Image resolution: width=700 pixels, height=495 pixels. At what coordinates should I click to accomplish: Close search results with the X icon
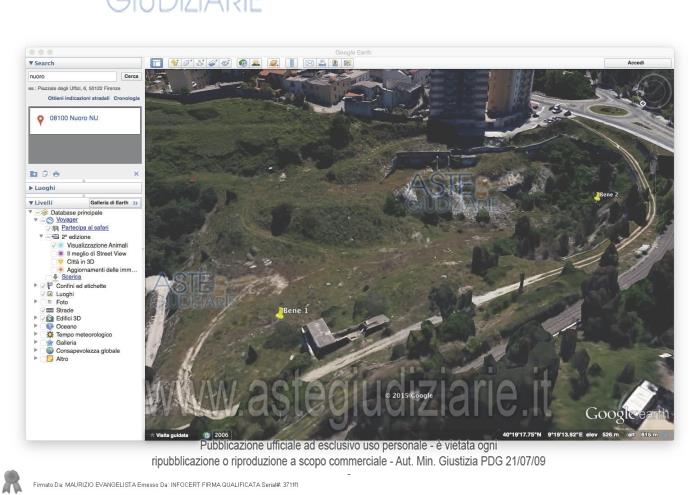coord(136,173)
